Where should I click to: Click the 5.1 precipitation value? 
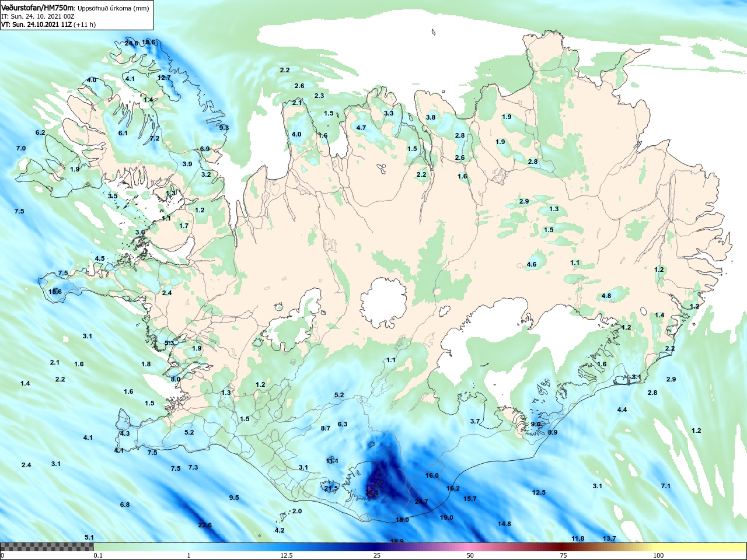pyautogui.click(x=89, y=537)
